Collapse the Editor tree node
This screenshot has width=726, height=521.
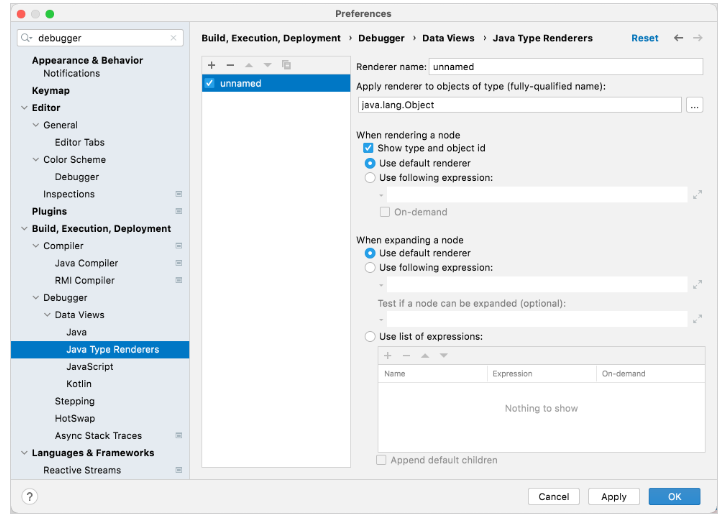pos(25,108)
